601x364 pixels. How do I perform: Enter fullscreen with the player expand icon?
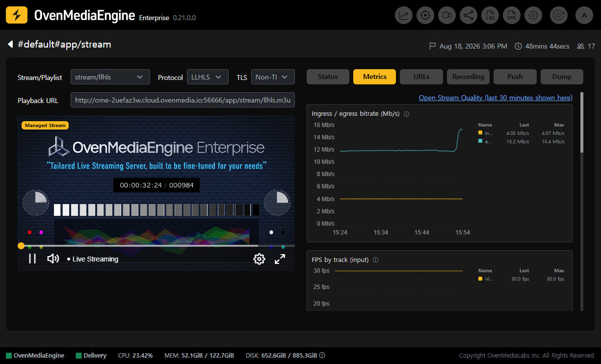280,259
